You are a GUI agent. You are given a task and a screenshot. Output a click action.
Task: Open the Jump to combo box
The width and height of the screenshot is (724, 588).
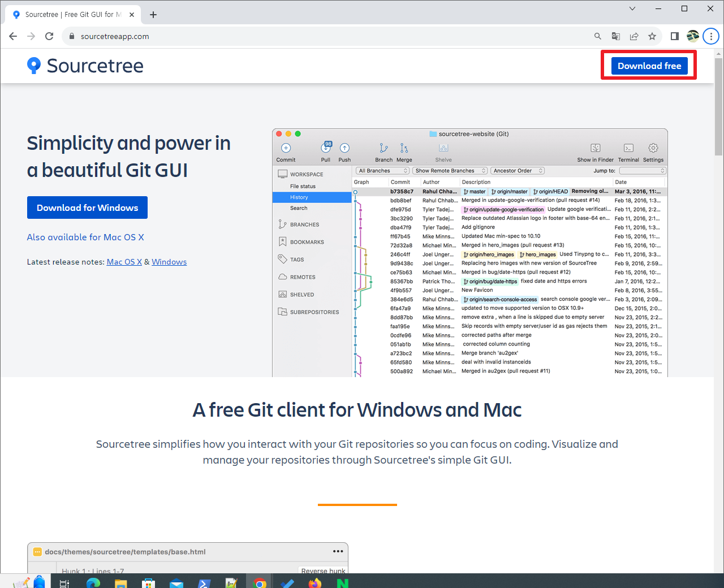point(643,171)
